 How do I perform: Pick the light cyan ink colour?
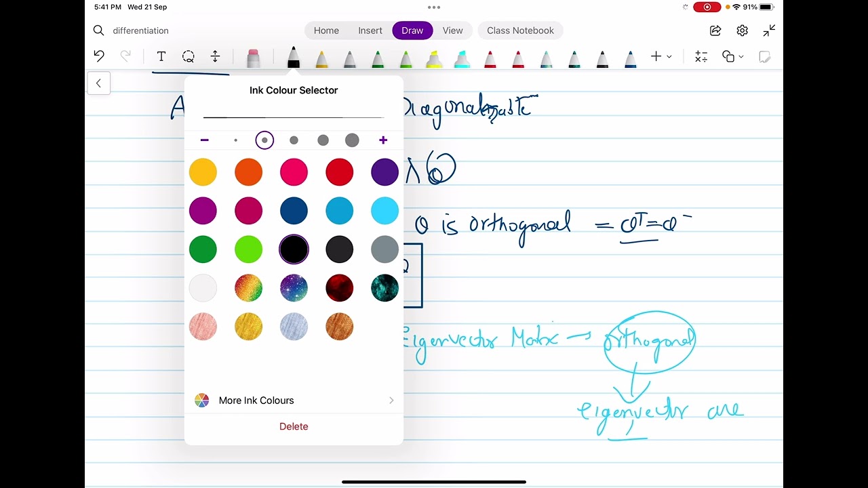point(384,211)
